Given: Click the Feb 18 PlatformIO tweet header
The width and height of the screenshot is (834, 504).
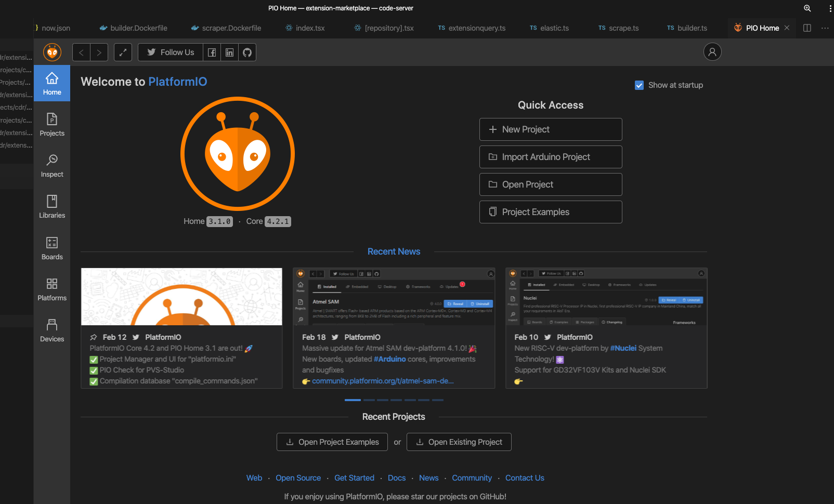Looking at the screenshot, I should coord(341,337).
